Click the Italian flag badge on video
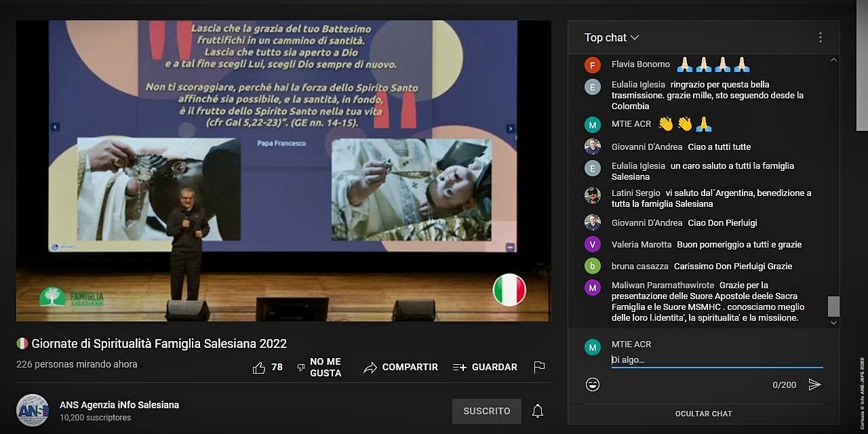 (509, 290)
